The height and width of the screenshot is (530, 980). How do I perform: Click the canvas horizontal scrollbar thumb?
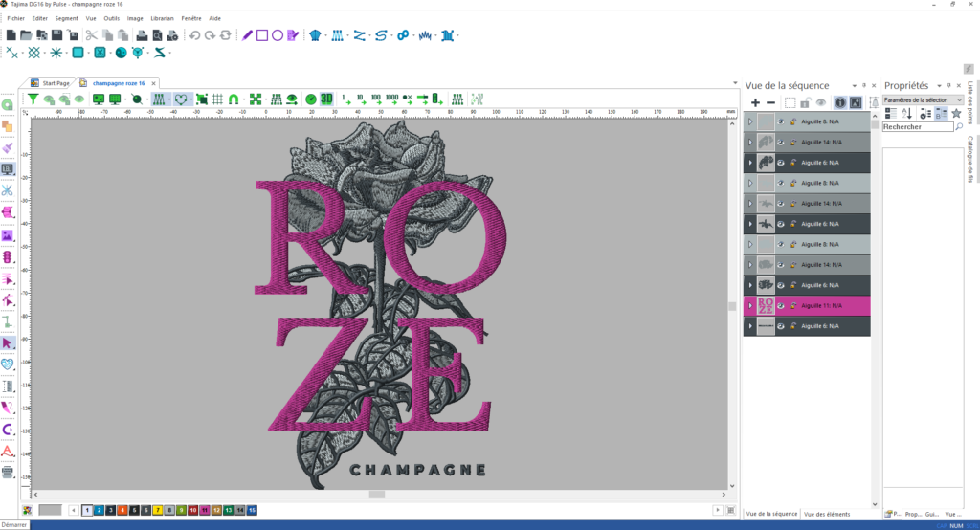377,495
